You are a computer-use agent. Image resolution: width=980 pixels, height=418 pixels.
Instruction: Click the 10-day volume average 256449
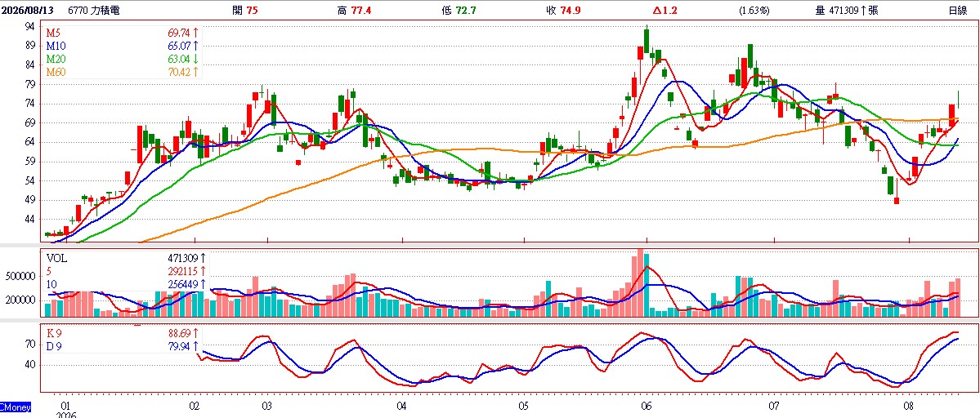click(x=184, y=284)
